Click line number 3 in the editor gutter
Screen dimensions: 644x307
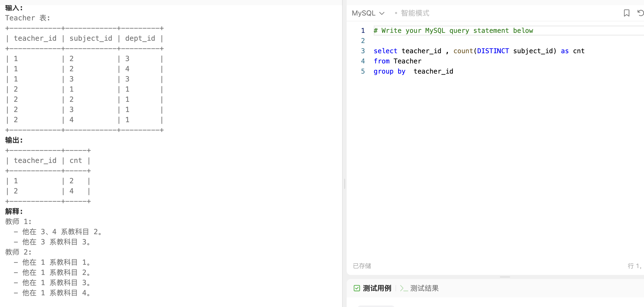363,51
